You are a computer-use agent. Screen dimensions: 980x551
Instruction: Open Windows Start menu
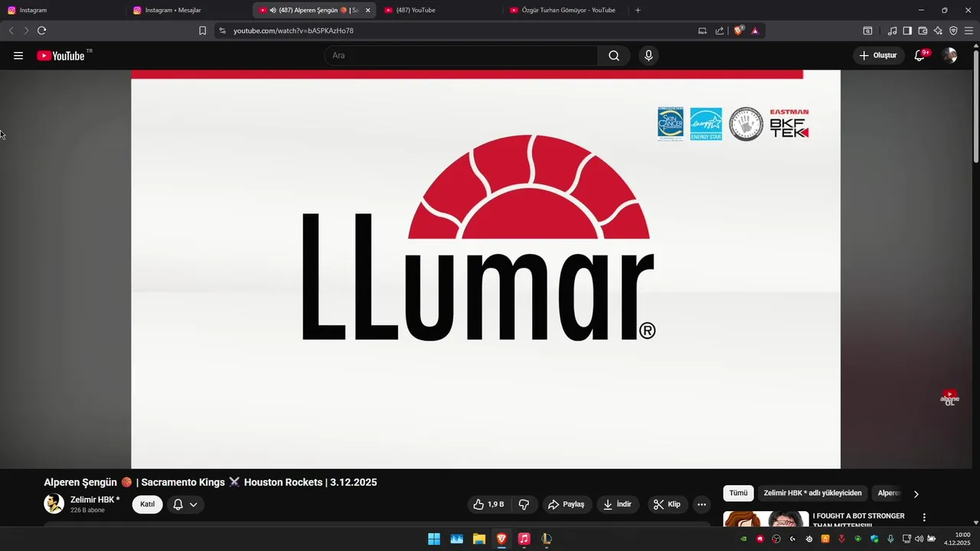click(x=434, y=539)
